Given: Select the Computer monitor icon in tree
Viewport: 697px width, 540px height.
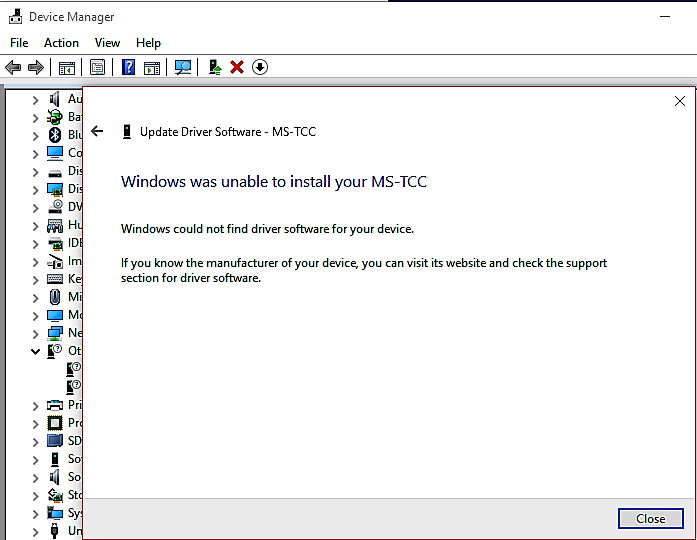Looking at the screenshot, I should click(55, 153).
